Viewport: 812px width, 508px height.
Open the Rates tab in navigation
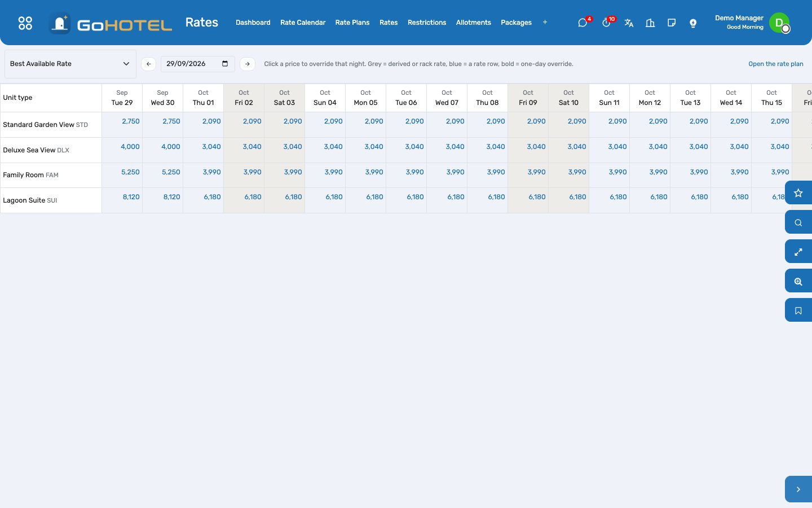389,23
